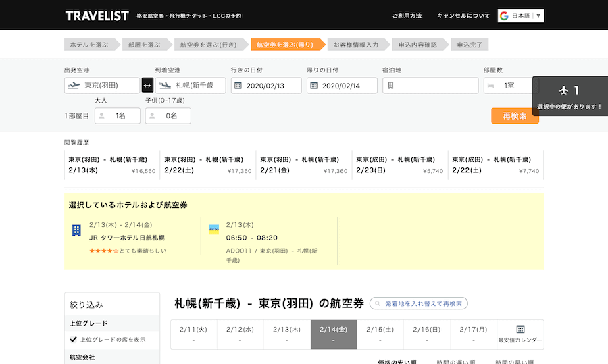608x364 pixels.
Task: Click the 行きの日付 2020/02/13 field
Action: [x=266, y=85]
